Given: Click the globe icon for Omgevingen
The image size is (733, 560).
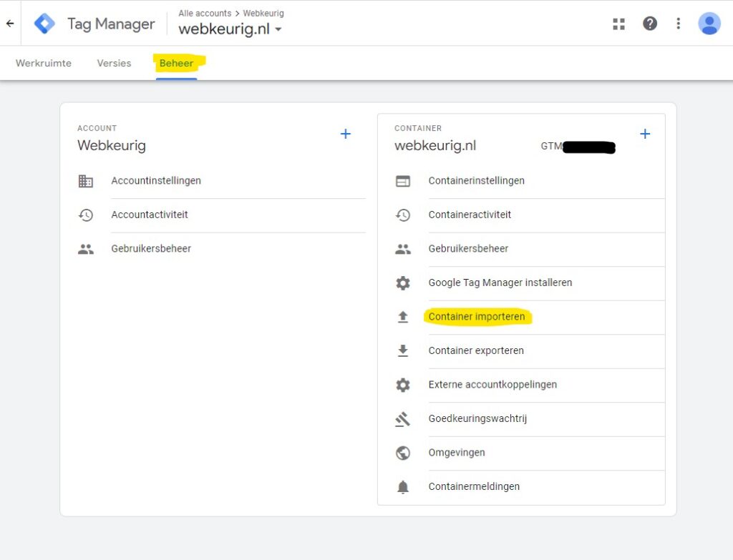Looking at the screenshot, I should click(x=403, y=453).
